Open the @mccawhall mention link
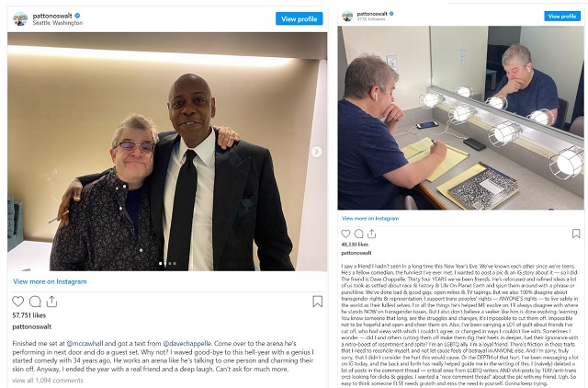588x388 pixels. coord(85,343)
